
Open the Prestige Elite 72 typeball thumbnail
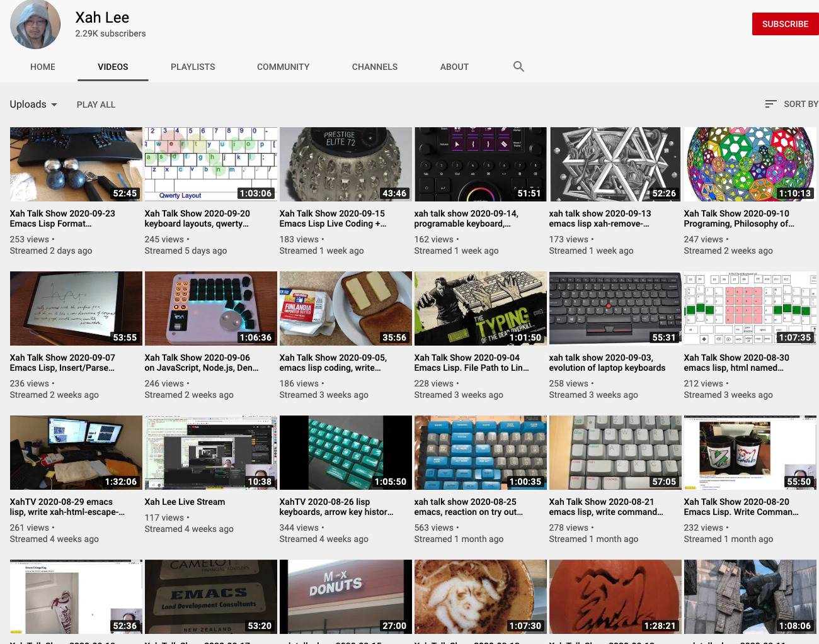coord(346,164)
